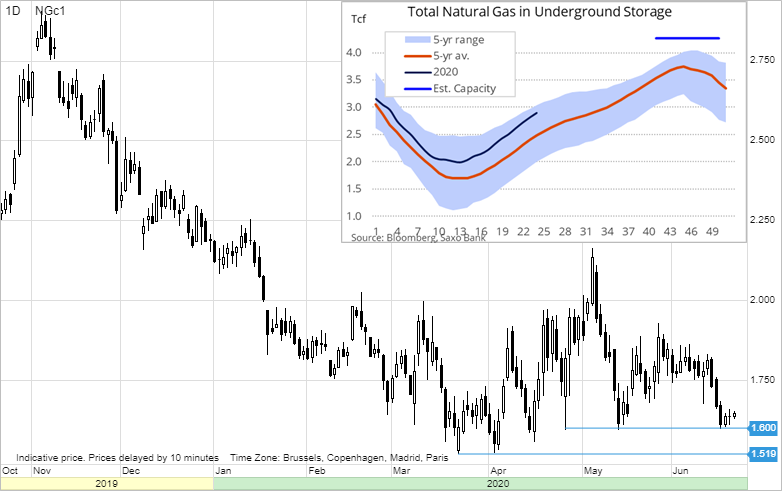Click the 2.500 price axis label
The height and width of the screenshot is (491, 782).
tap(763, 140)
